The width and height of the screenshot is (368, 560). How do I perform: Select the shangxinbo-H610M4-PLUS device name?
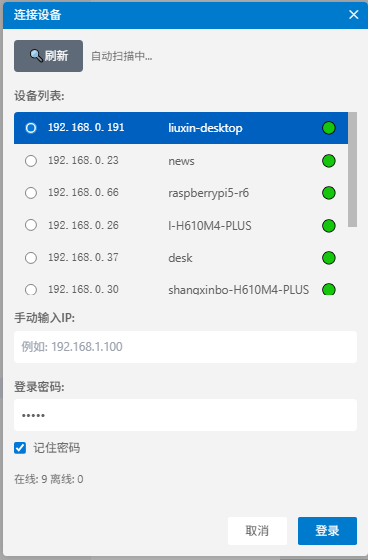click(x=239, y=289)
